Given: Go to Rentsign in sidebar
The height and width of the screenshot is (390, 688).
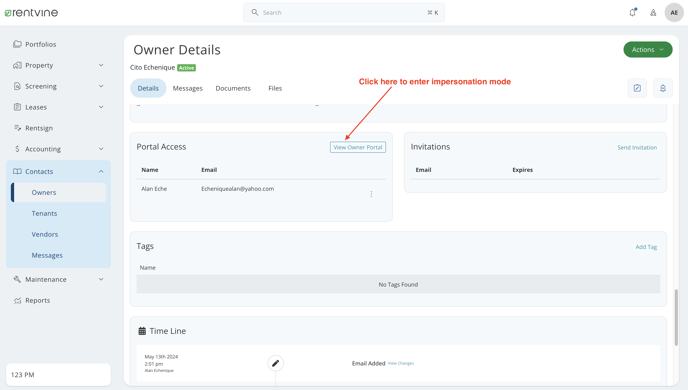Looking at the screenshot, I should 39,128.
